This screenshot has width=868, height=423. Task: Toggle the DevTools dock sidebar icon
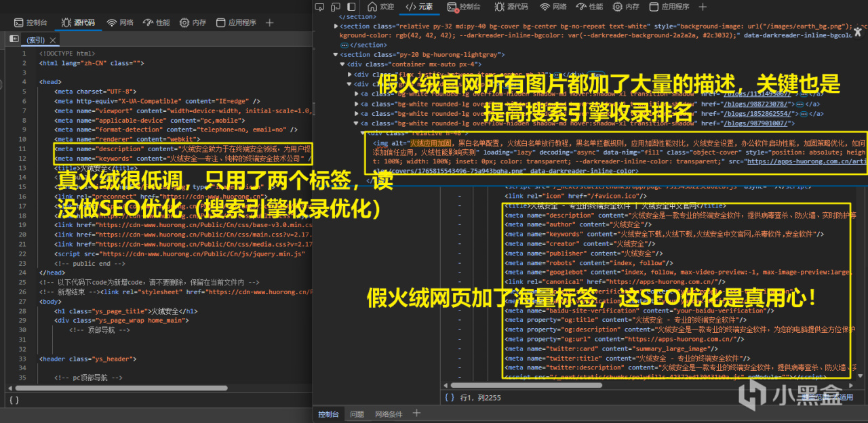click(353, 7)
